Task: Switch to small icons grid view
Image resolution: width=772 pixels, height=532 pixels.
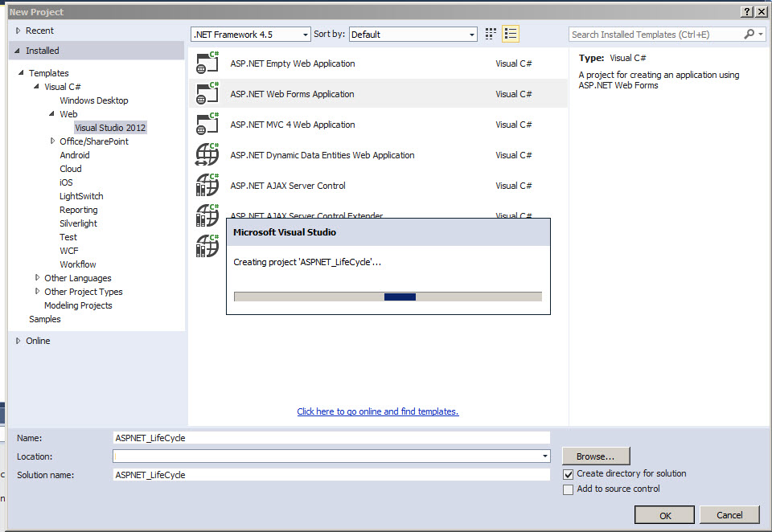Action: click(x=491, y=34)
